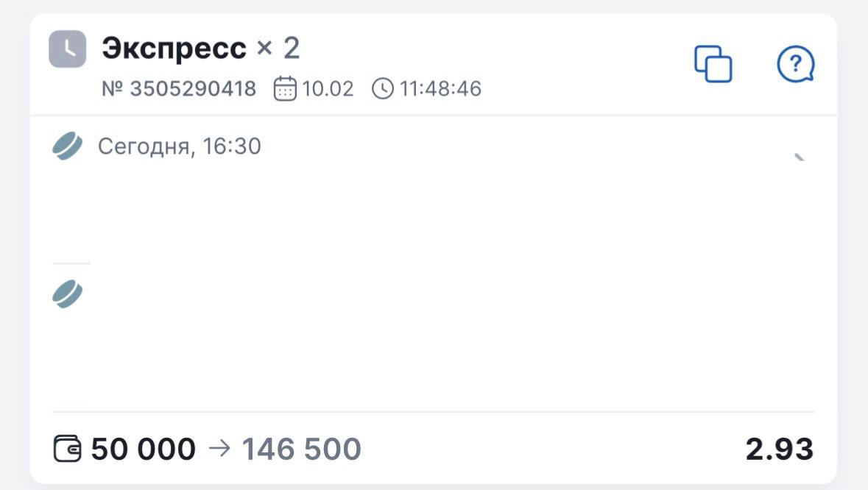Click the wallet icon beside the stake
Image resolution: width=868 pixels, height=490 pixels.
pyautogui.click(x=68, y=448)
